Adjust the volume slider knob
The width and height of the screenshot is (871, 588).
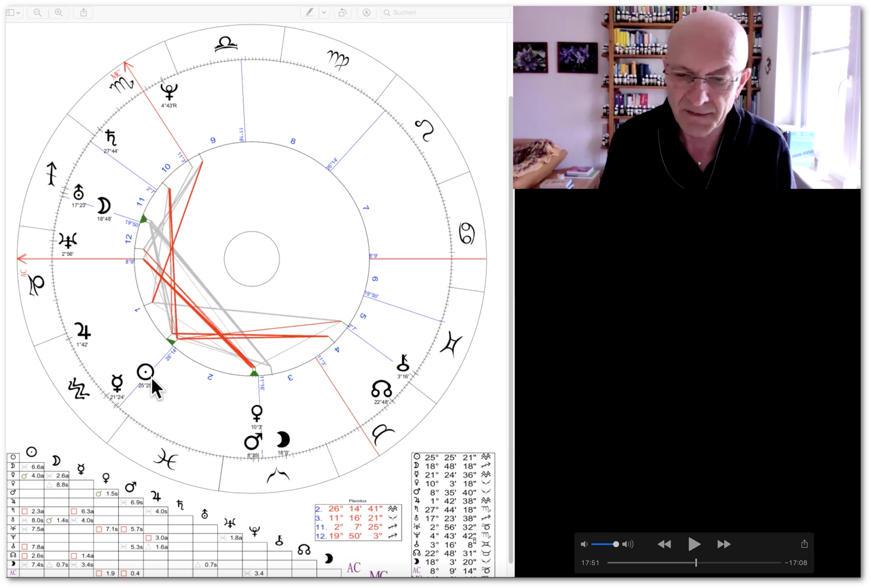pos(616,544)
